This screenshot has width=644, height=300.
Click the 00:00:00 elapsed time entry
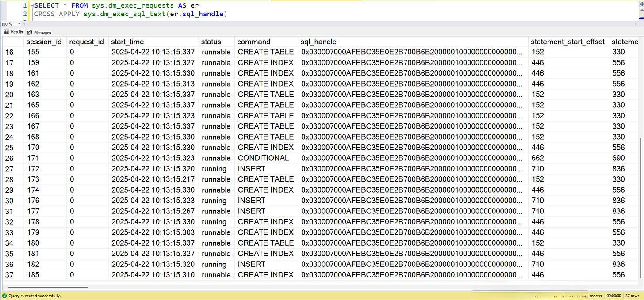coord(613,296)
